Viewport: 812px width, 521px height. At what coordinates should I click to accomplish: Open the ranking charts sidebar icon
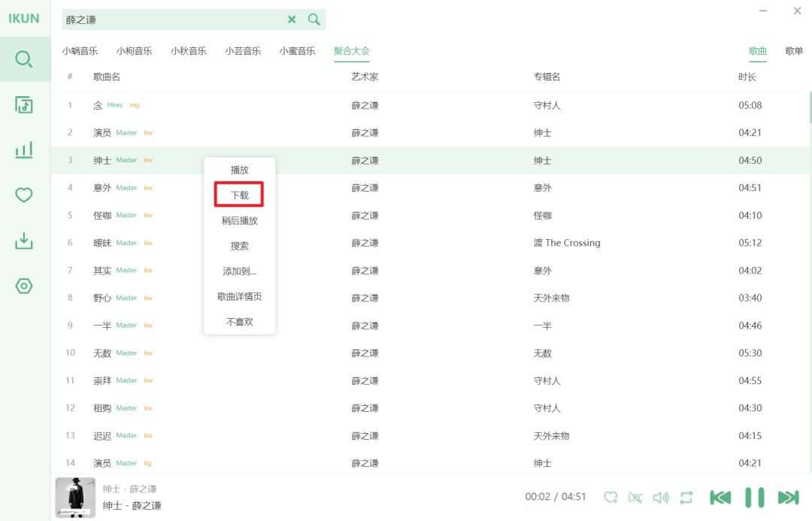(x=24, y=150)
